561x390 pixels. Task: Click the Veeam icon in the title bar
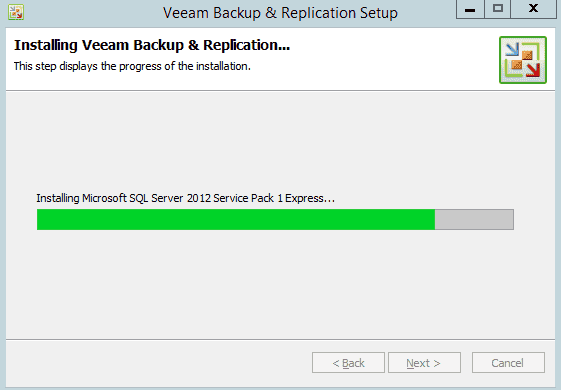tap(16, 12)
